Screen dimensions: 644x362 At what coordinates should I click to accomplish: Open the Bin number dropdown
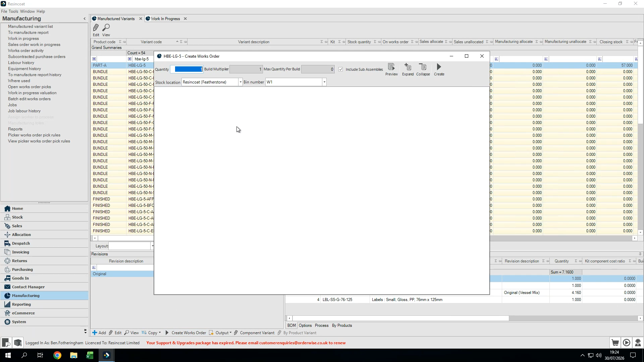(324, 82)
